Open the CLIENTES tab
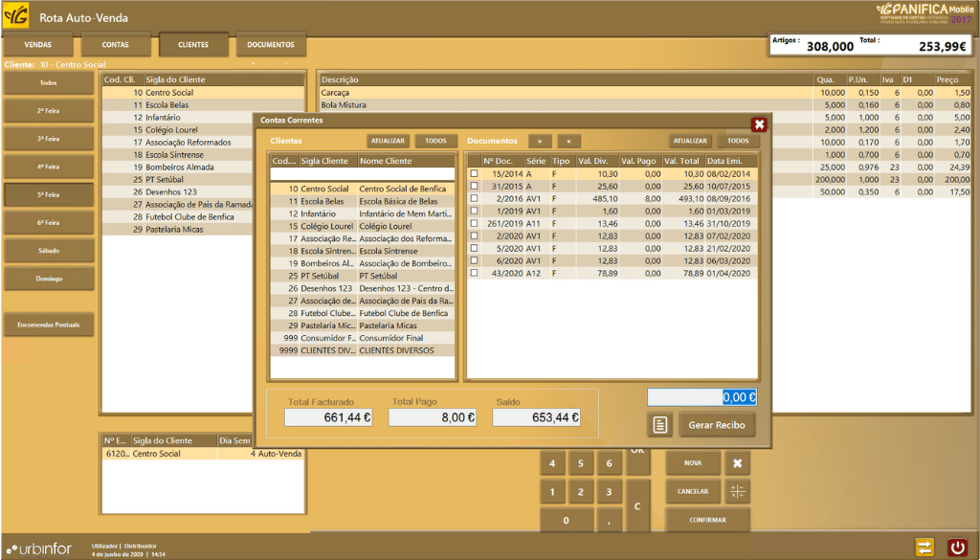 click(x=193, y=45)
